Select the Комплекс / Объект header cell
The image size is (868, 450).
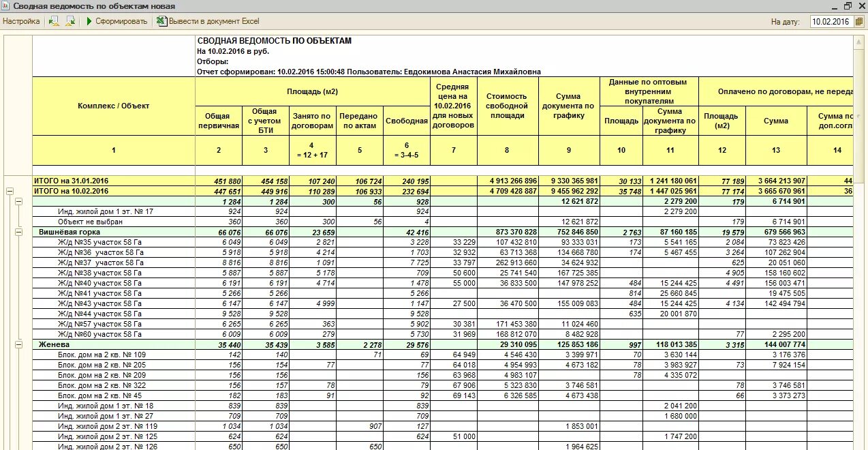(114, 106)
